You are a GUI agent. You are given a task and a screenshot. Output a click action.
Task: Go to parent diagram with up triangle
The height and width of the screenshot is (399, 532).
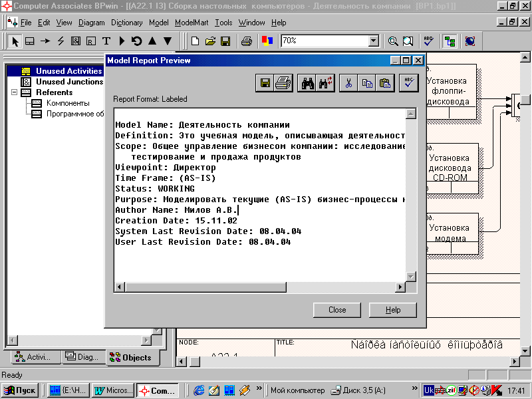(x=152, y=41)
